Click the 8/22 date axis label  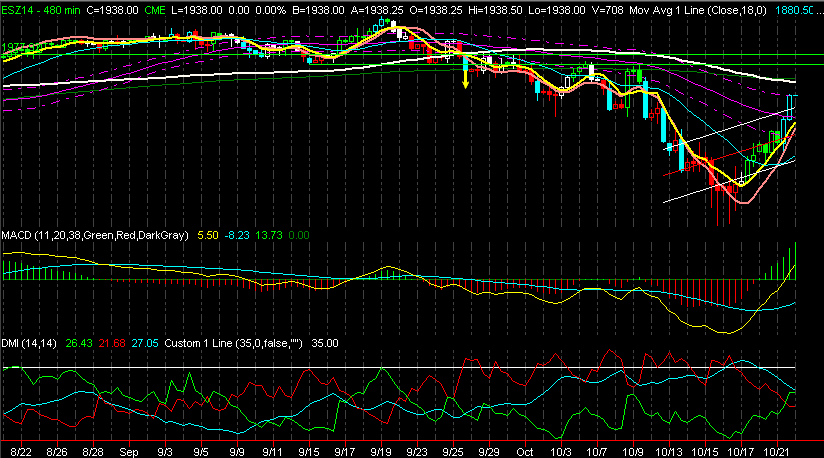tap(20, 452)
